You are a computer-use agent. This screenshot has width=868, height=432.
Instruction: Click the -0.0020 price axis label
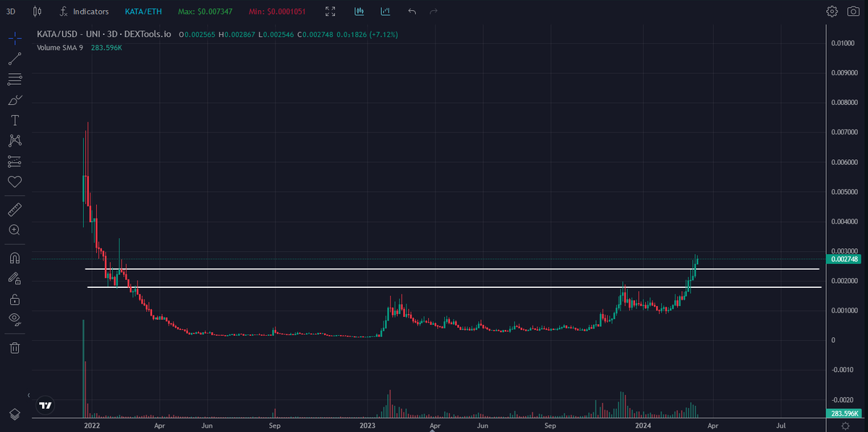click(x=843, y=399)
